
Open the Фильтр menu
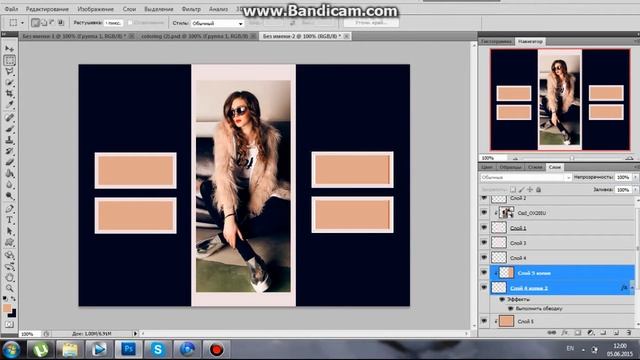[x=191, y=9]
